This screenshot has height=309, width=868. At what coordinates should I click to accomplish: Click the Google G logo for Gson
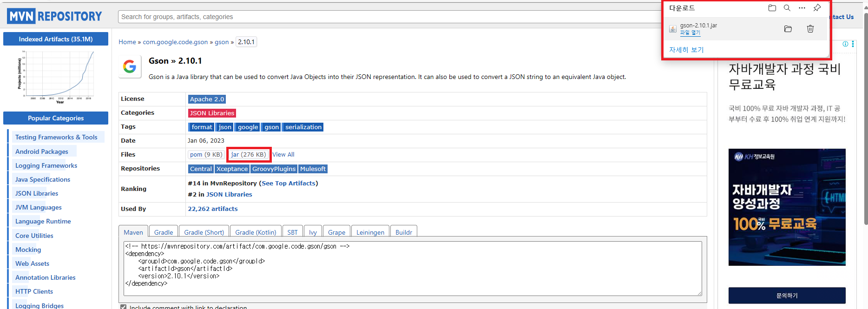coord(130,66)
